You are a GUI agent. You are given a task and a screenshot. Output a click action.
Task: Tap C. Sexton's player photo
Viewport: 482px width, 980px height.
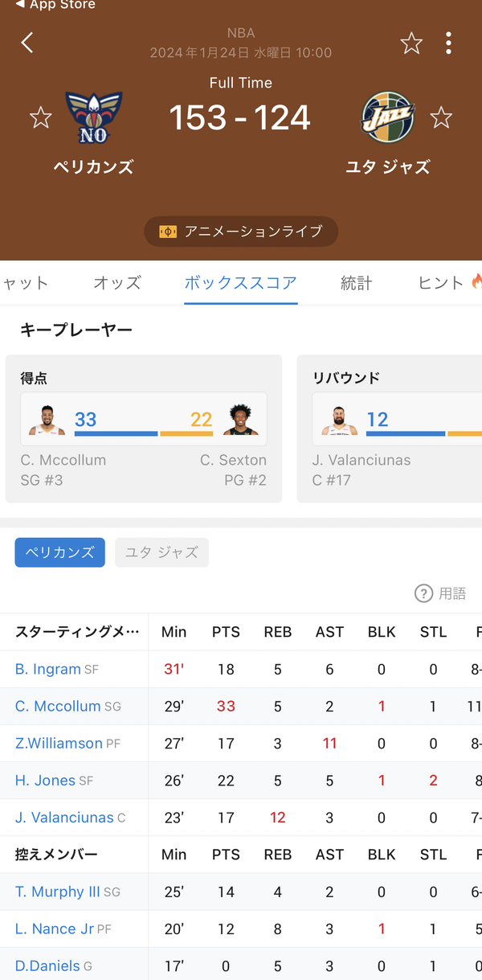tap(239, 420)
